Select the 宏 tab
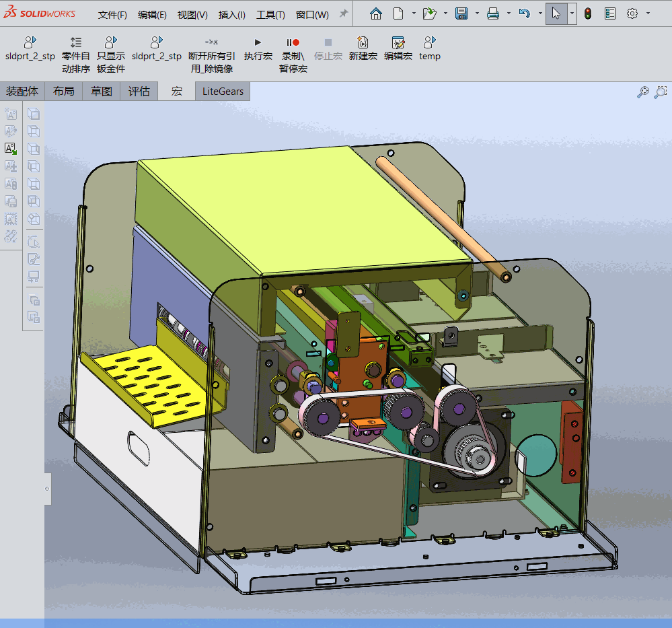 point(176,92)
